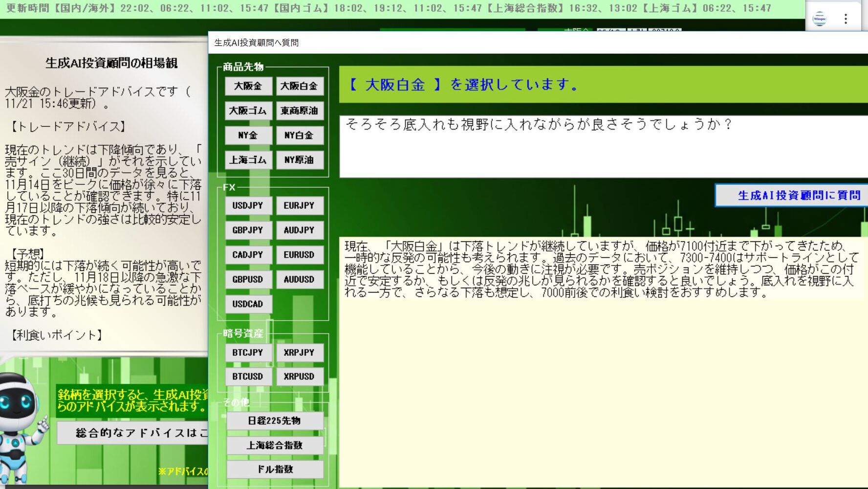Focus the question text input box

[x=604, y=147]
